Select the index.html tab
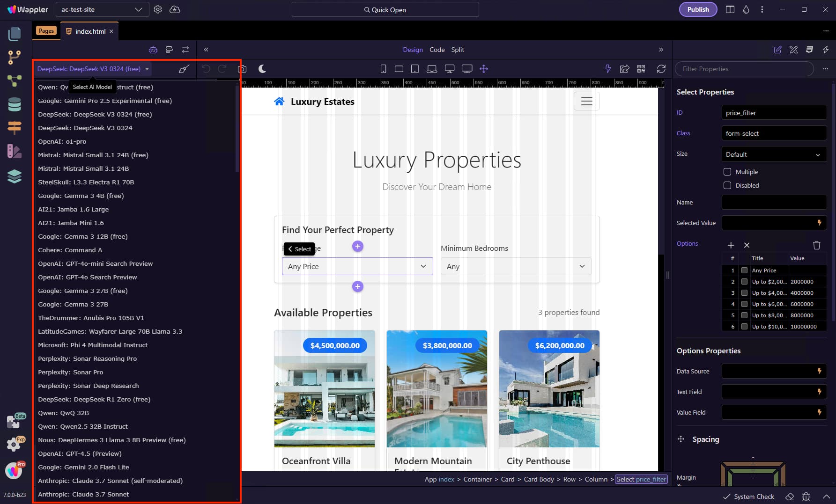836x504 pixels. [x=90, y=31]
